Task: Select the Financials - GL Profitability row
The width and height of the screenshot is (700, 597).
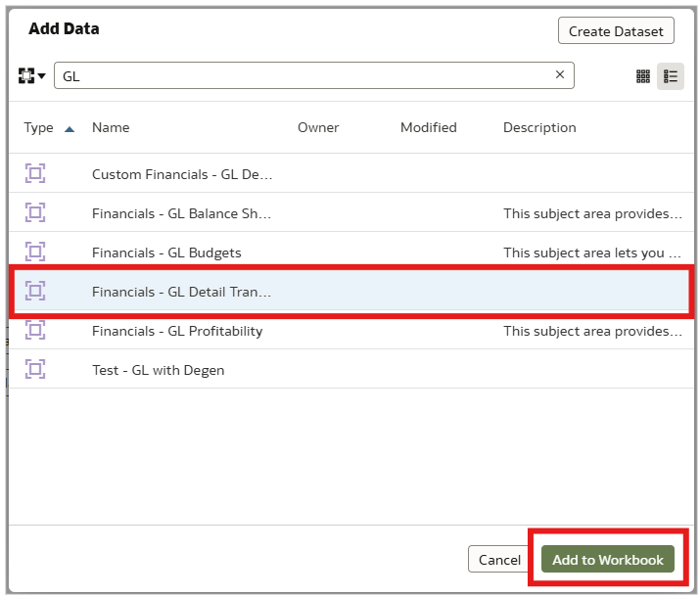Action: coord(177,331)
